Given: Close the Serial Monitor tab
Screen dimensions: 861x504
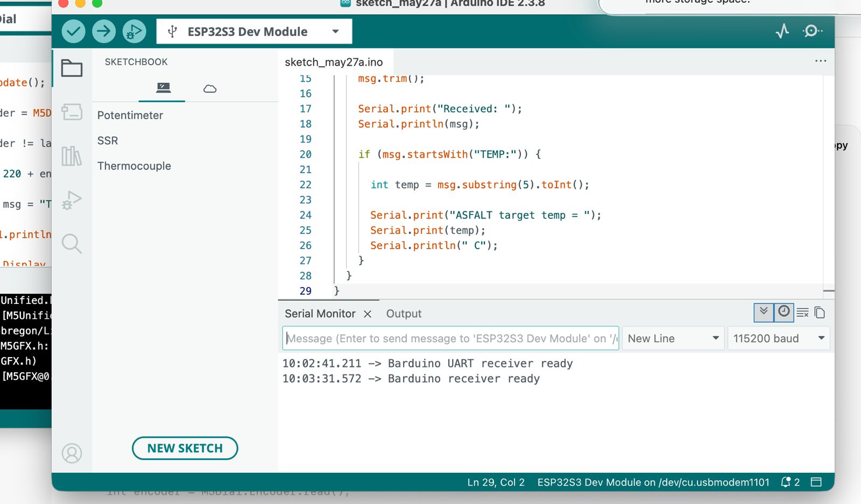Looking at the screenshot, I should (368, 314).
